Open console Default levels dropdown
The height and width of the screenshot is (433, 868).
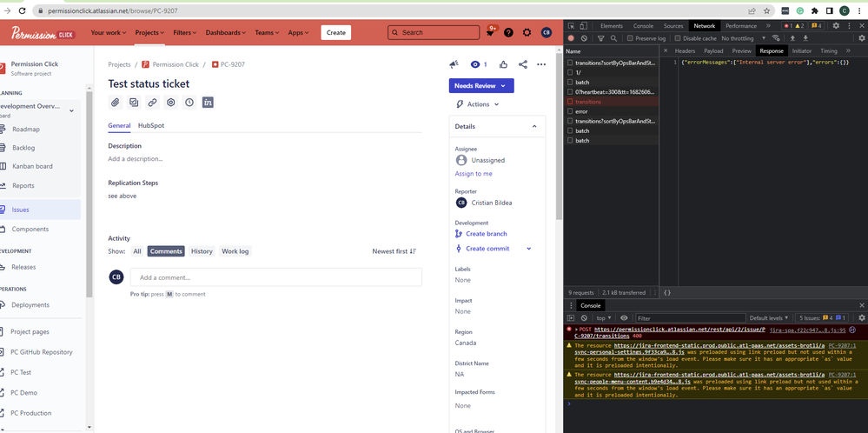(x=769, y=318)
